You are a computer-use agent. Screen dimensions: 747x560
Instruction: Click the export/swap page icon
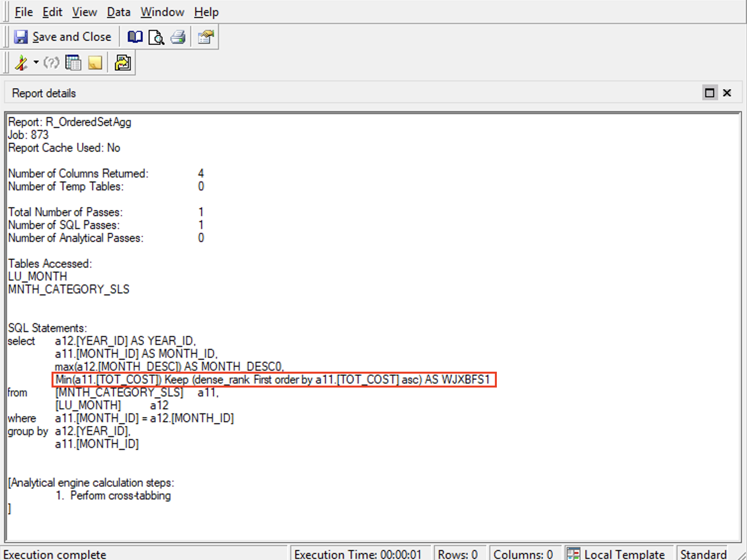[122, 62]
